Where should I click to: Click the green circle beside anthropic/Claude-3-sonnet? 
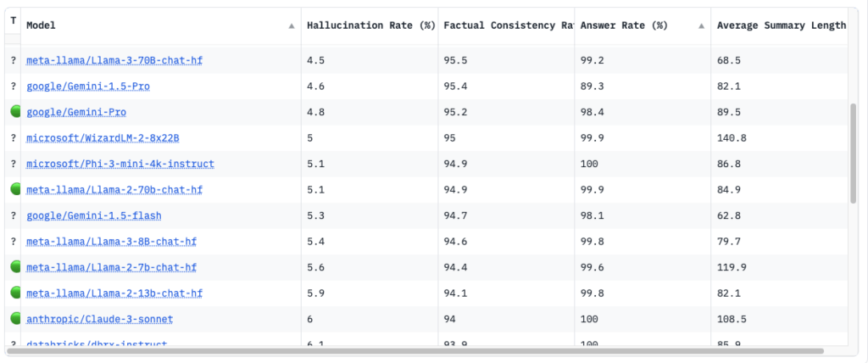[x=14, y=319]
